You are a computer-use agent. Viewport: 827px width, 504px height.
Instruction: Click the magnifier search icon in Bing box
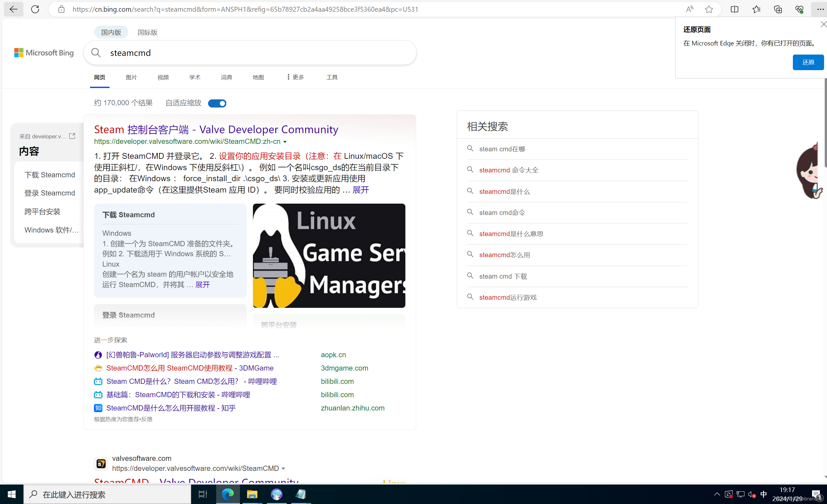[96, 53]
